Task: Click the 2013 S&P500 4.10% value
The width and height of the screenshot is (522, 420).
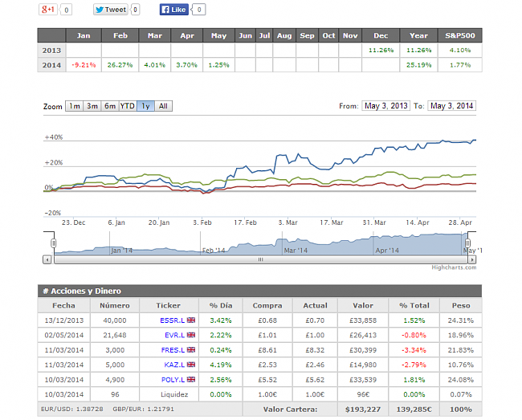Action: point(460,51)
